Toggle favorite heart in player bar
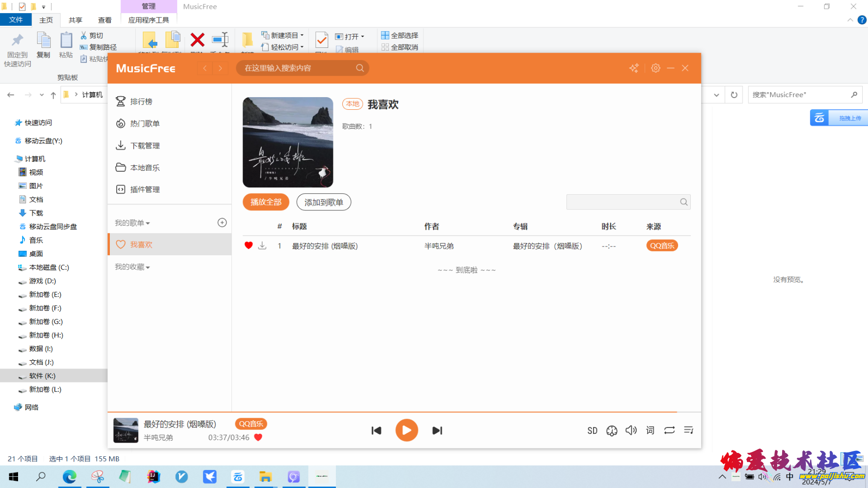The height and width of the screenshot is (488, 868). point(258,437)
